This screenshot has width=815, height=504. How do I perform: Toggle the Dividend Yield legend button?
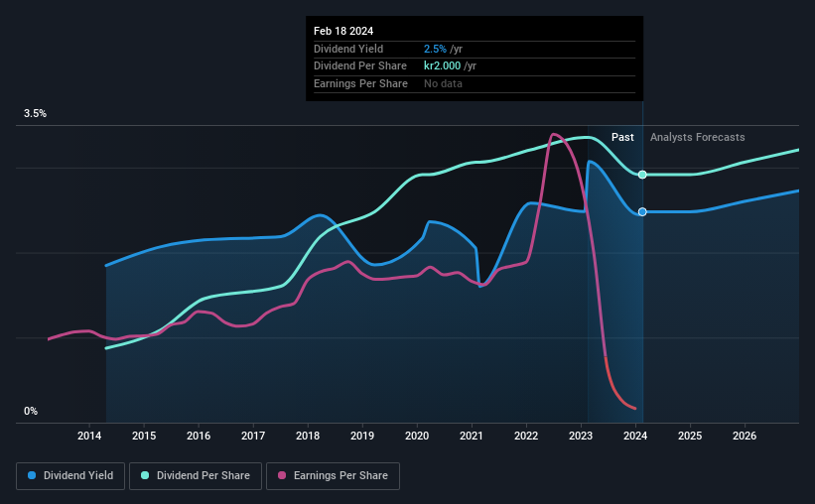point(70,476)
